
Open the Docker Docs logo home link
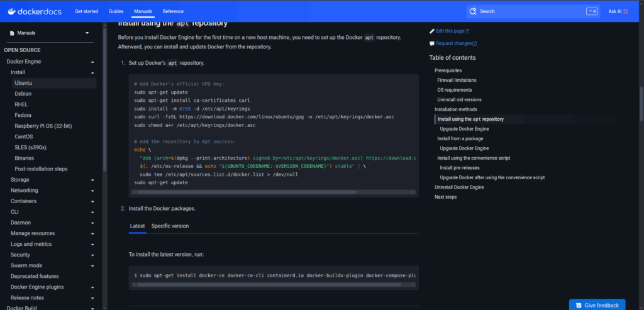click(34, 11)
